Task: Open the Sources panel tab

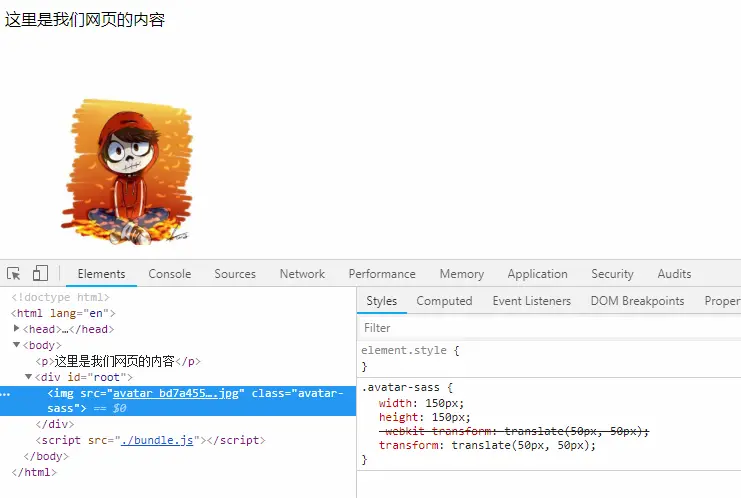Action: coord(235,274)
